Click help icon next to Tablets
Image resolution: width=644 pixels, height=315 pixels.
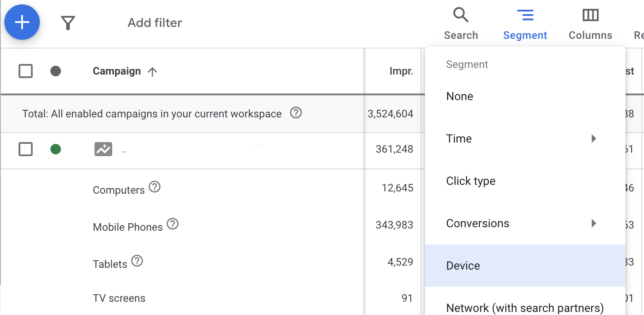tap(137, 261)
